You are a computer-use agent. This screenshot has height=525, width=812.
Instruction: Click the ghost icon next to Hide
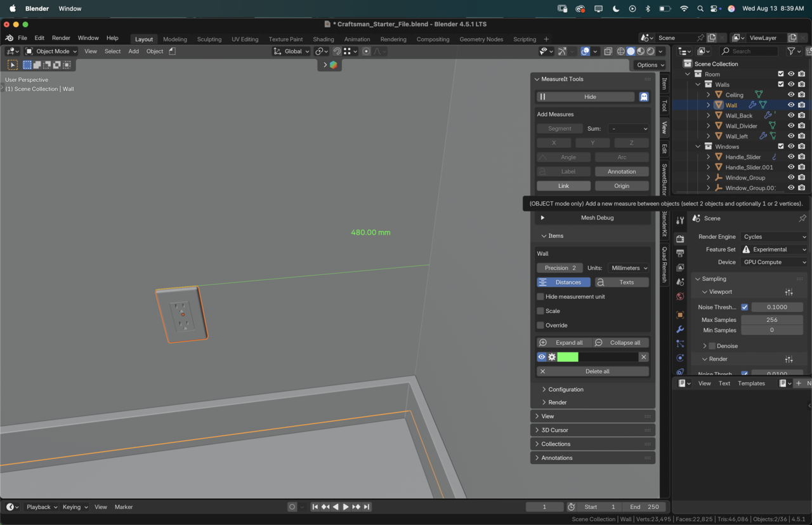coord(643,97)
